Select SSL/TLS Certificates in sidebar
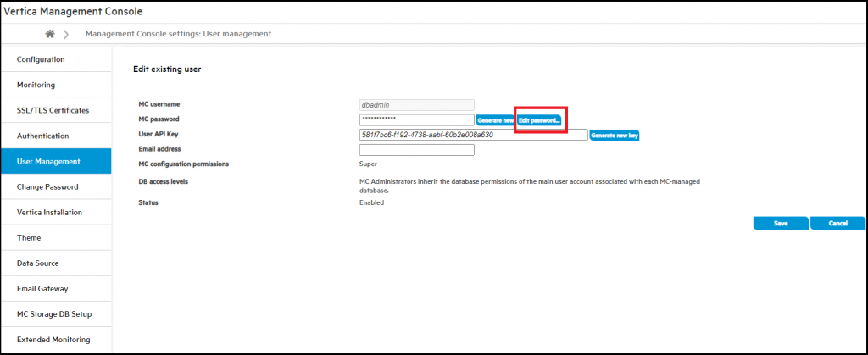 tap(56, 111)
